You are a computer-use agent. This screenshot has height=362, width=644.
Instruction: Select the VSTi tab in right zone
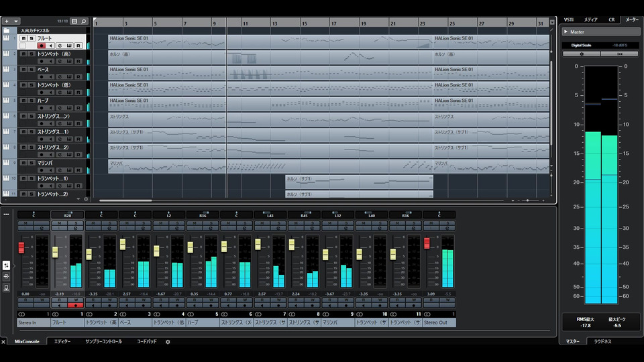coord(569,20)
